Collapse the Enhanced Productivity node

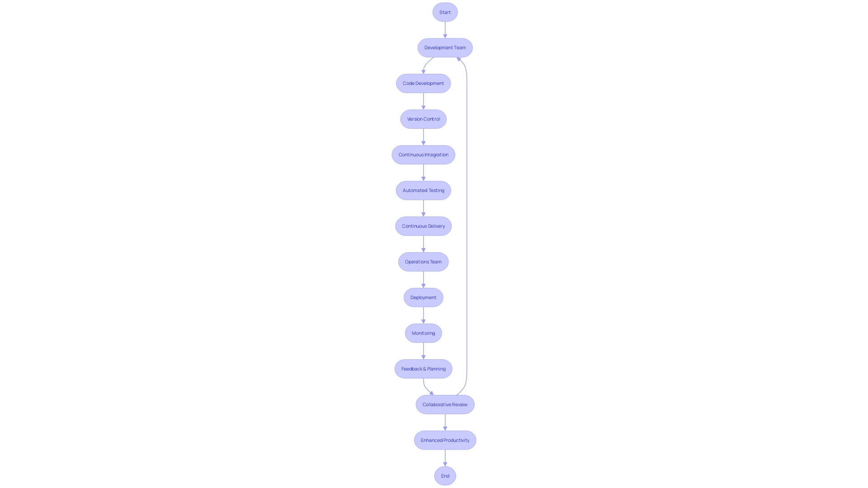(445, 440)
